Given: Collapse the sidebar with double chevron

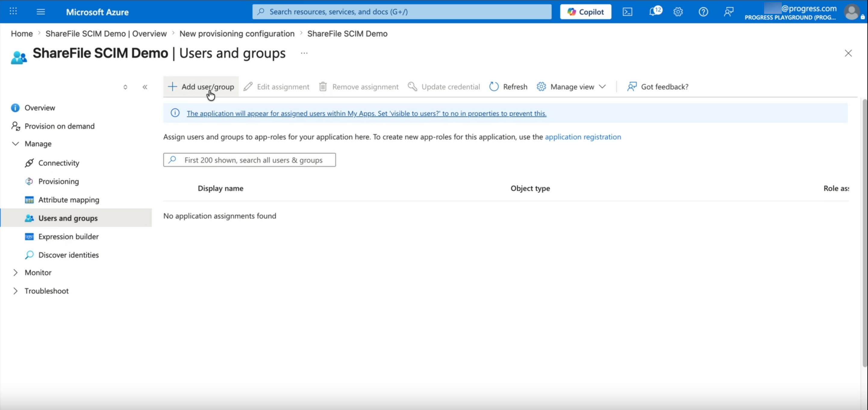Looking at the screenshot, I should (145, 87).
